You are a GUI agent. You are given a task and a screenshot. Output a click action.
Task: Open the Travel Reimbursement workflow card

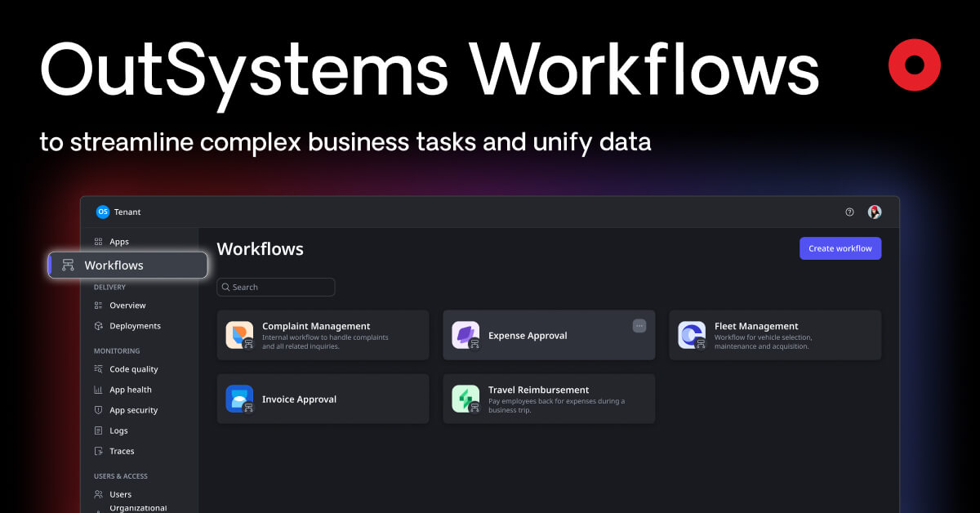coord(549,399)
